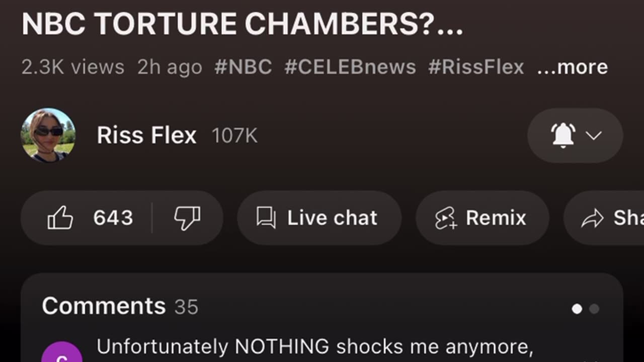Tap the Share arrow icon
Viewport: 644px width, 362px height.
click(592, 218)
